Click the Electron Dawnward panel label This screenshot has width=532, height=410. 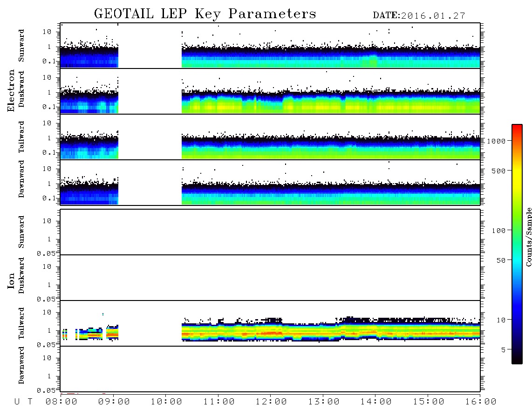click(x=21, y=179)
